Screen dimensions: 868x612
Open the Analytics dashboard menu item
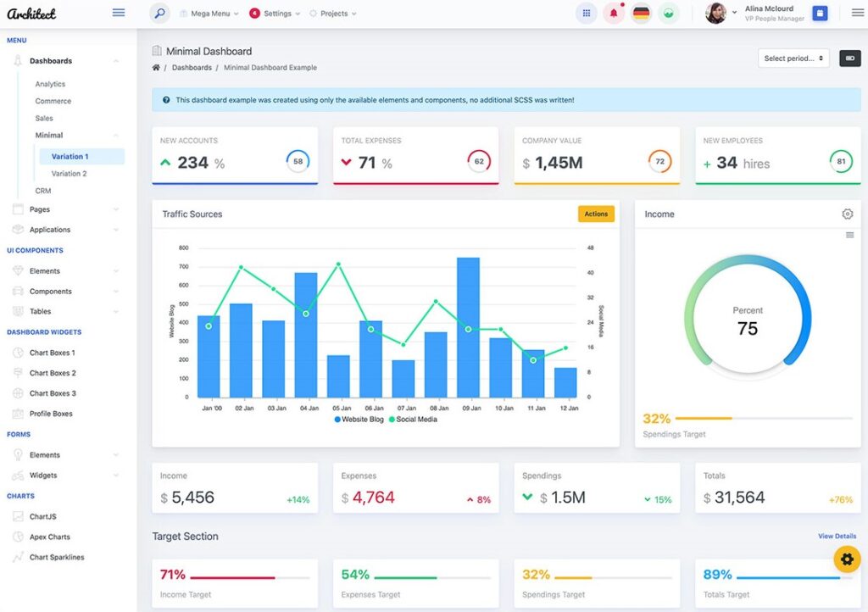pyautogui.click(x=50, y=84)
